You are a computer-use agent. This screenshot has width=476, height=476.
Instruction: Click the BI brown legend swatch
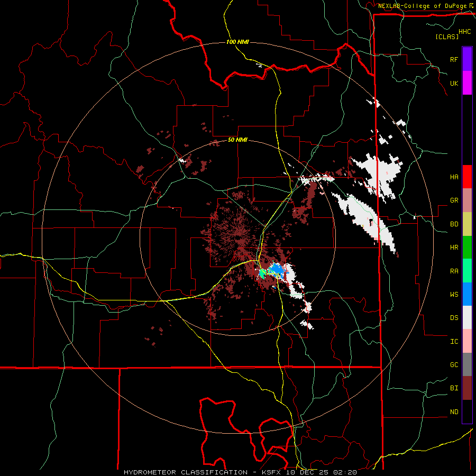[x=467, y=388]
